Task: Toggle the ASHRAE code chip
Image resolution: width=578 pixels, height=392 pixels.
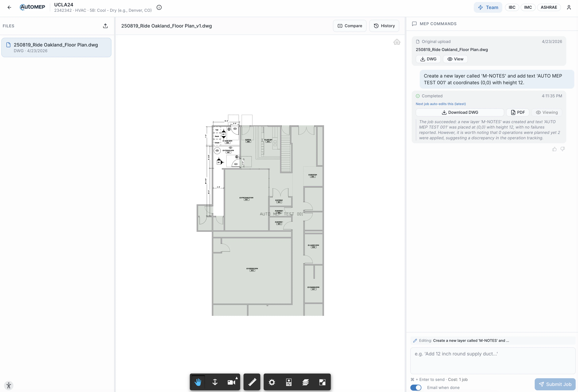Action: (549, 7)
